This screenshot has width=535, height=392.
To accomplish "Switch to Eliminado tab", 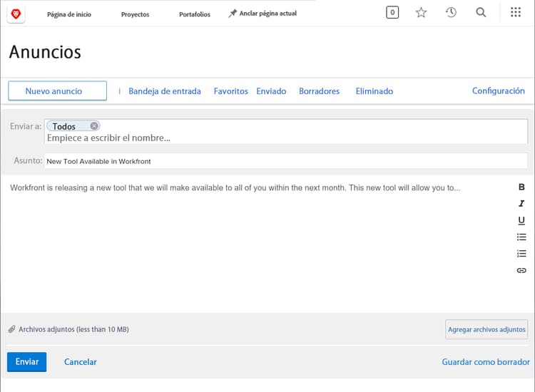I will tap(374, 91).
